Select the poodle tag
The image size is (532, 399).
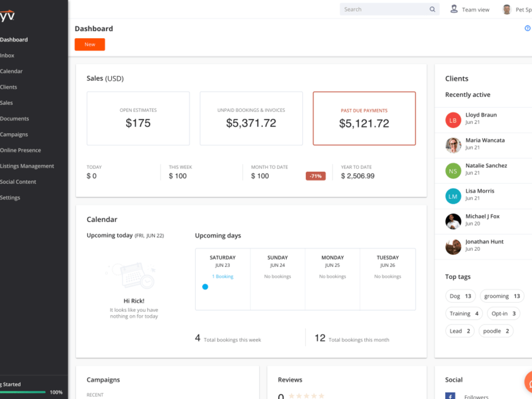click(x=496, y=331)
